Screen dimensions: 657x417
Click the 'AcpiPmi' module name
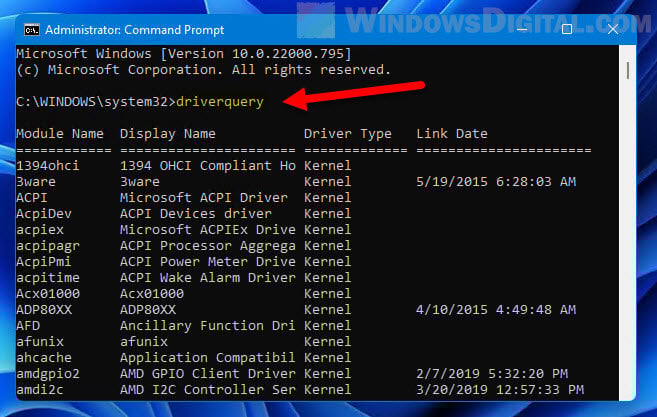[44, 262]
